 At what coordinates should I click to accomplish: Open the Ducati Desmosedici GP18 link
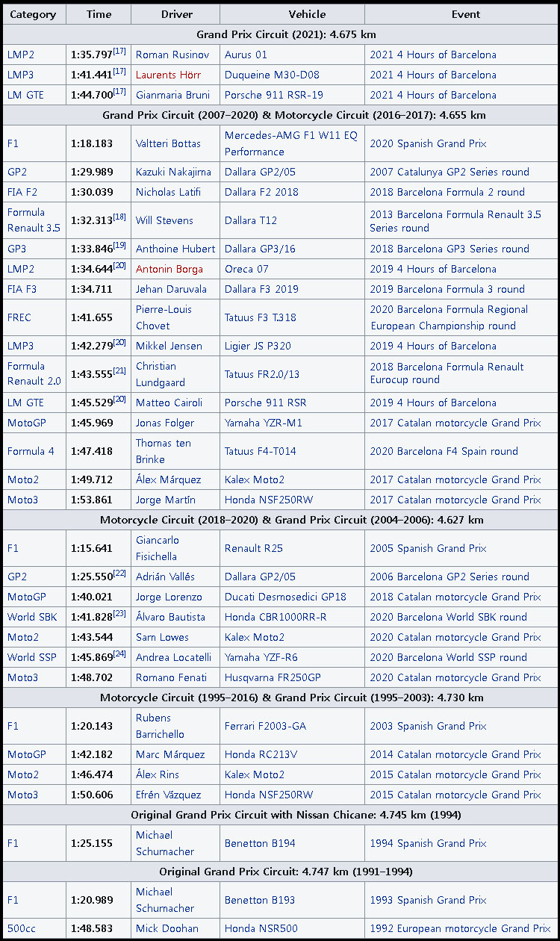(285, 597)
